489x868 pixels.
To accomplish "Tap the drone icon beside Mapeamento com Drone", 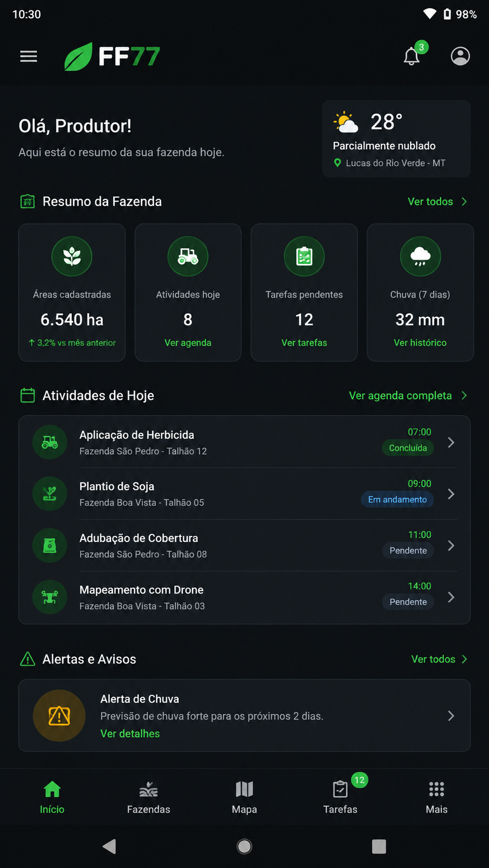I will [x=50, y=598].
